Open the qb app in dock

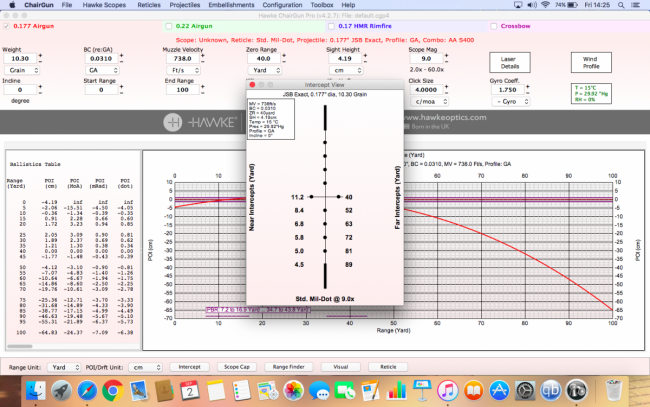(551, 390)
